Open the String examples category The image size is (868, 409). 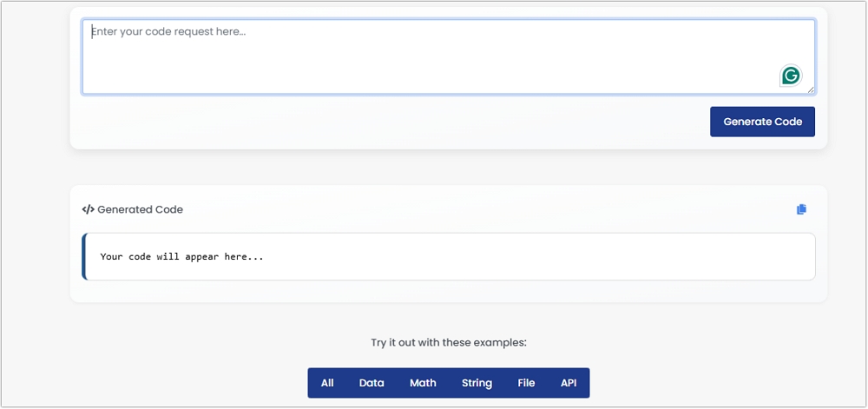pyautogui.click(x=477, y=383)
